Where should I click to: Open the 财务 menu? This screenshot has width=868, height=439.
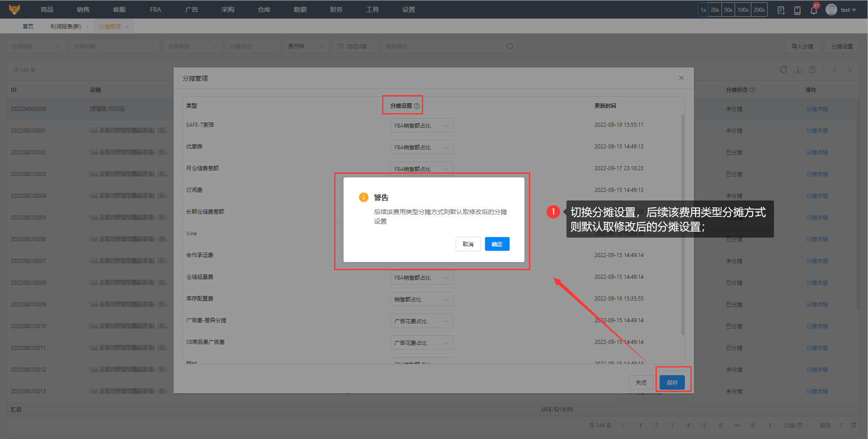click(336, 10)
